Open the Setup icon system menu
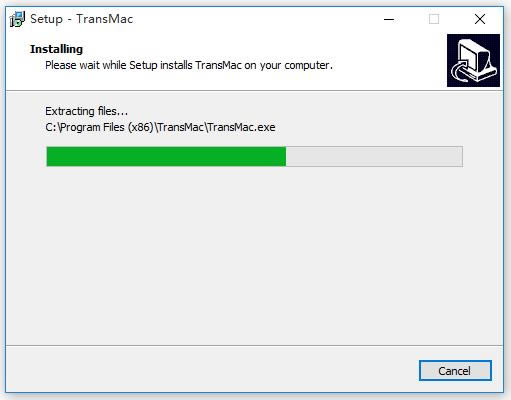 [17, 19]
